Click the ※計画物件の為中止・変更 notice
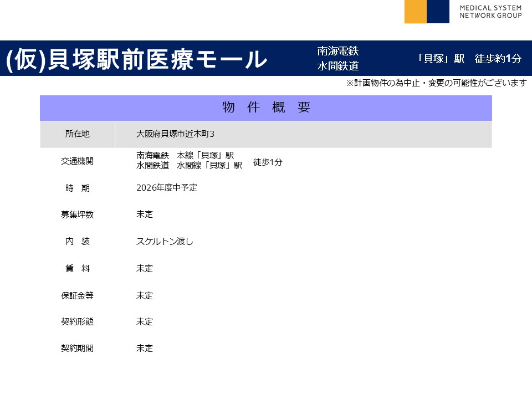The height and width of the screenshot is (399, 532). coord(436,83)
